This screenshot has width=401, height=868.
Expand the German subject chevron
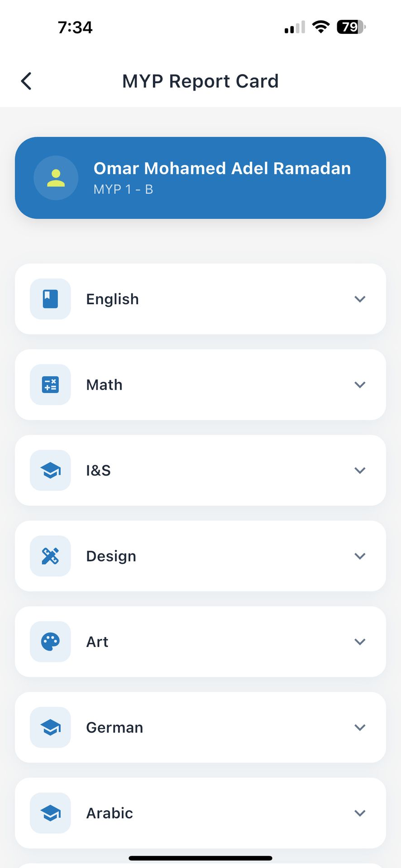[360, 727]
